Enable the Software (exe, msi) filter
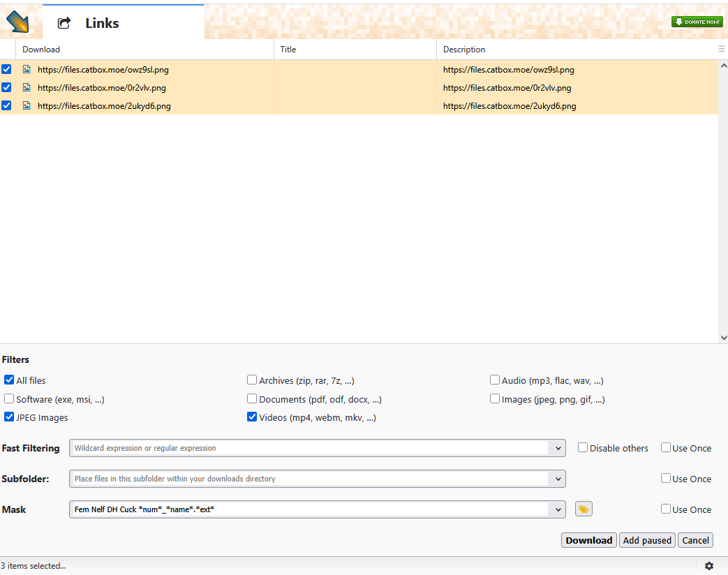The image size is (728, 575). click(9, 398)
